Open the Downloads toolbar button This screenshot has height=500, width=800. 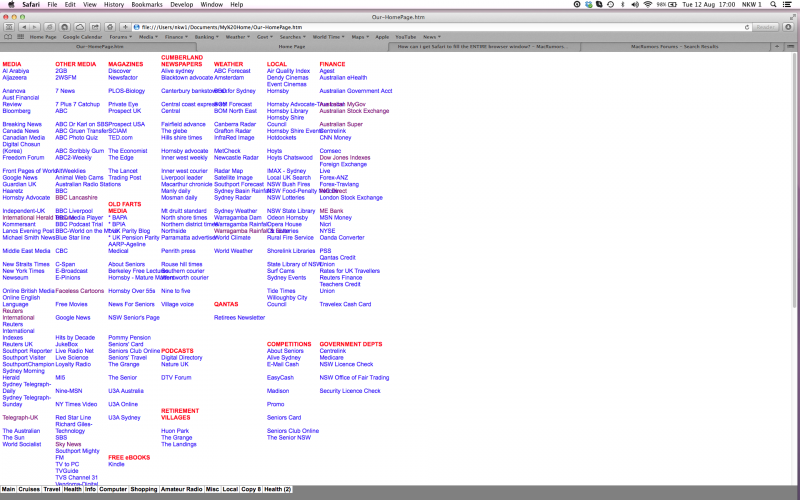tap(789, 27)
